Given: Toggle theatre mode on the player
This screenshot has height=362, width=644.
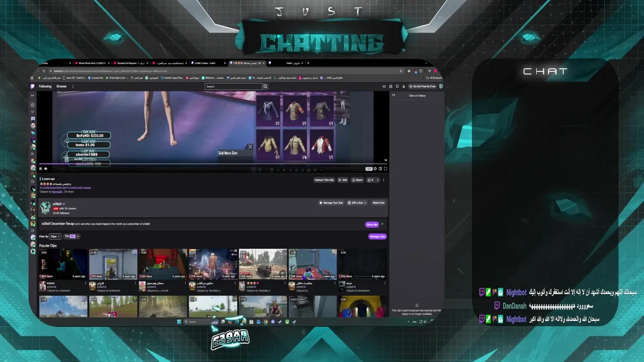Looking at the screenshot, I should tap(380, 168).
